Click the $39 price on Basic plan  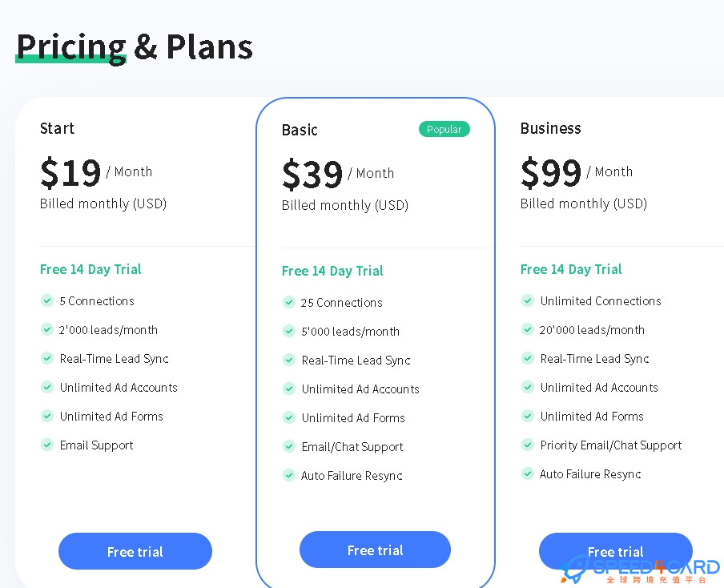pyautogui.click(x=312, y=174)
